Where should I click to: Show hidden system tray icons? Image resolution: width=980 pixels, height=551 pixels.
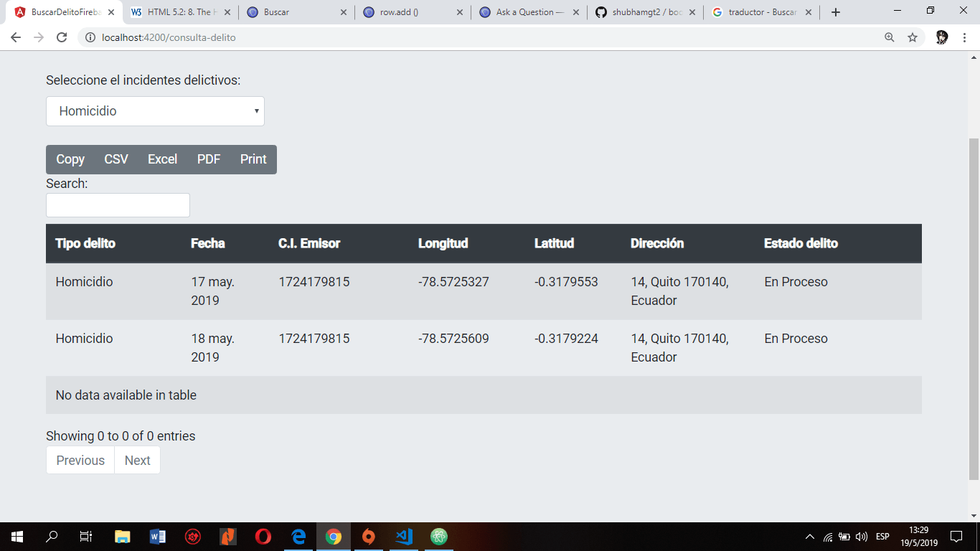[x=810, y=537]
